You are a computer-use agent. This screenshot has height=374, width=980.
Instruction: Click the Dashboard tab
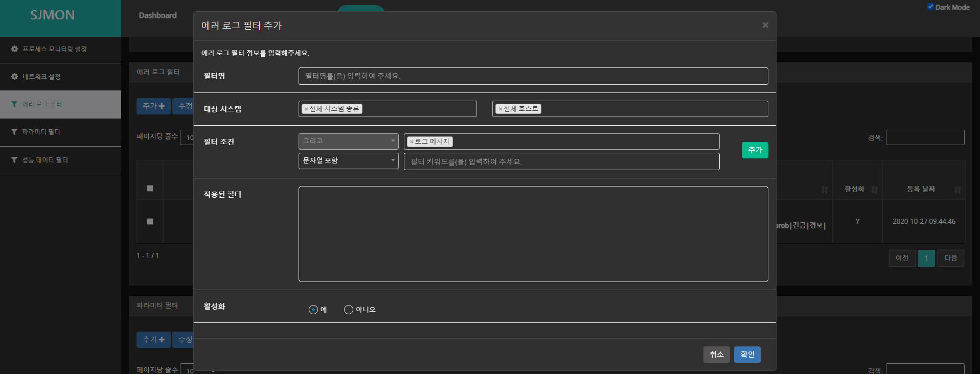(157, 15)
